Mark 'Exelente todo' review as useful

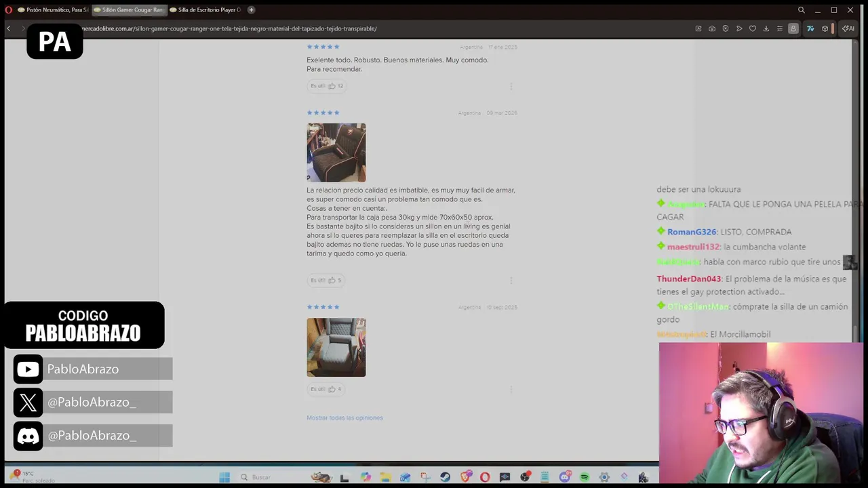click(327, 86)
